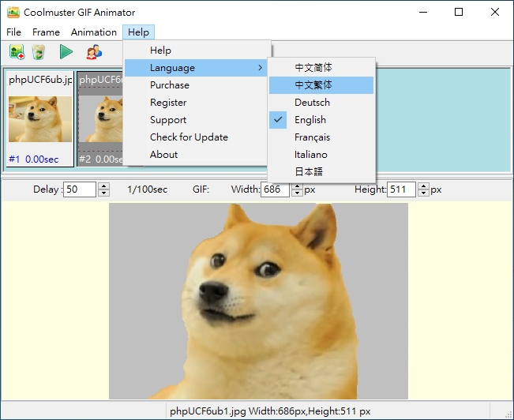The width and height of the screenshot is (514, 420).
Task: Click the #1 0.00sec frame label
Action: pos(33,159)
